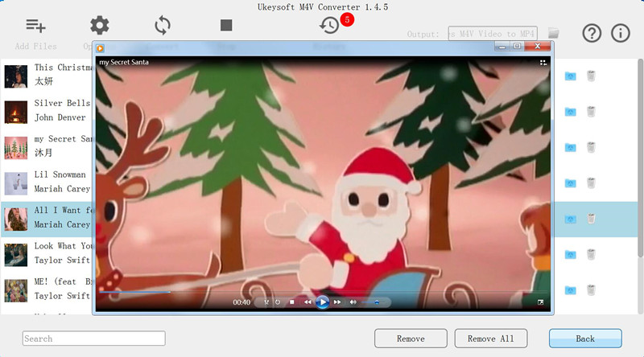Select Silver Bells fireplace thumbnail
Screen dimensions: 644x357
pos(16,112)
